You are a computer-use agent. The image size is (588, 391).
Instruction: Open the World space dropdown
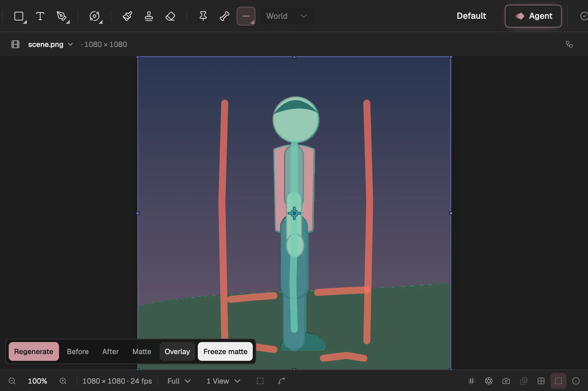coord(287,16)
